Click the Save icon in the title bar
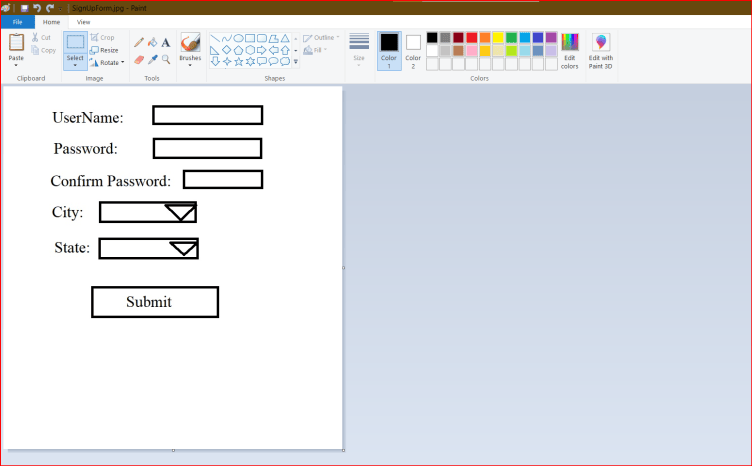 24,8
